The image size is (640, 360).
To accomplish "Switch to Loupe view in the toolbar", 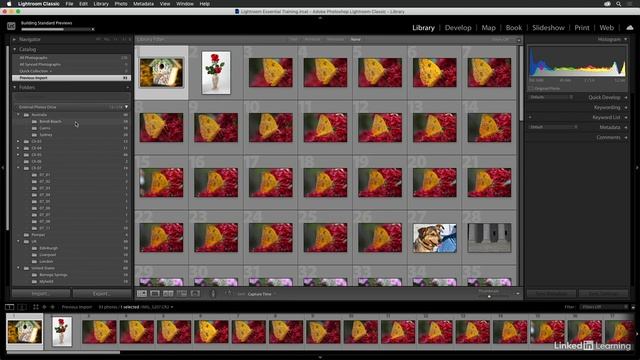I will [x=155, y=293].
